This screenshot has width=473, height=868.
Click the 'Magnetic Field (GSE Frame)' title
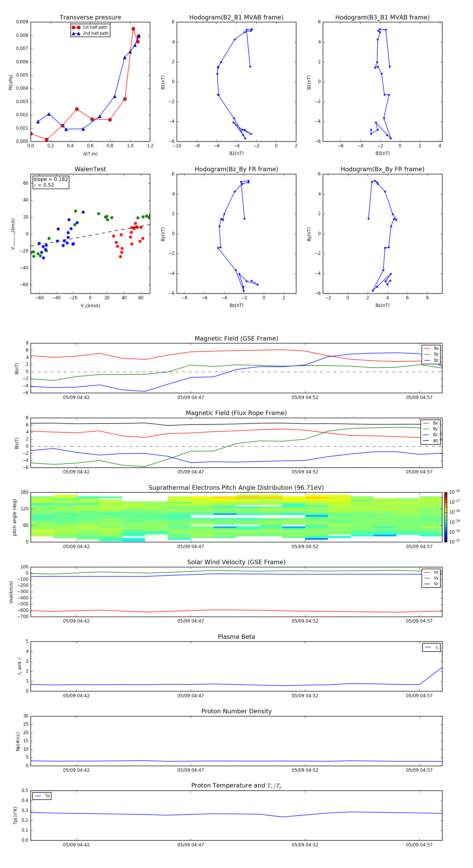pyautogui.click(x=236, y=339)
